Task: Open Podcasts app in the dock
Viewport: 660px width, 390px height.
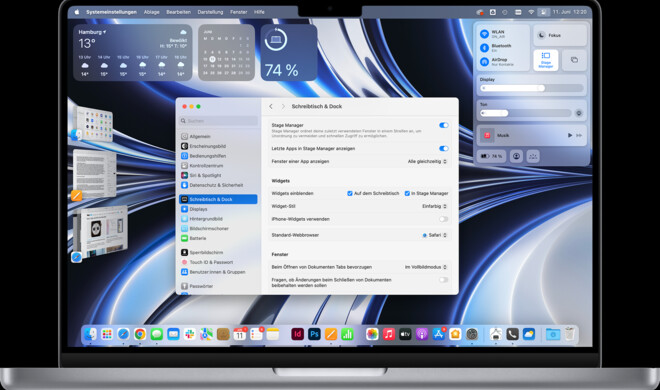Action: coord(422,334)
